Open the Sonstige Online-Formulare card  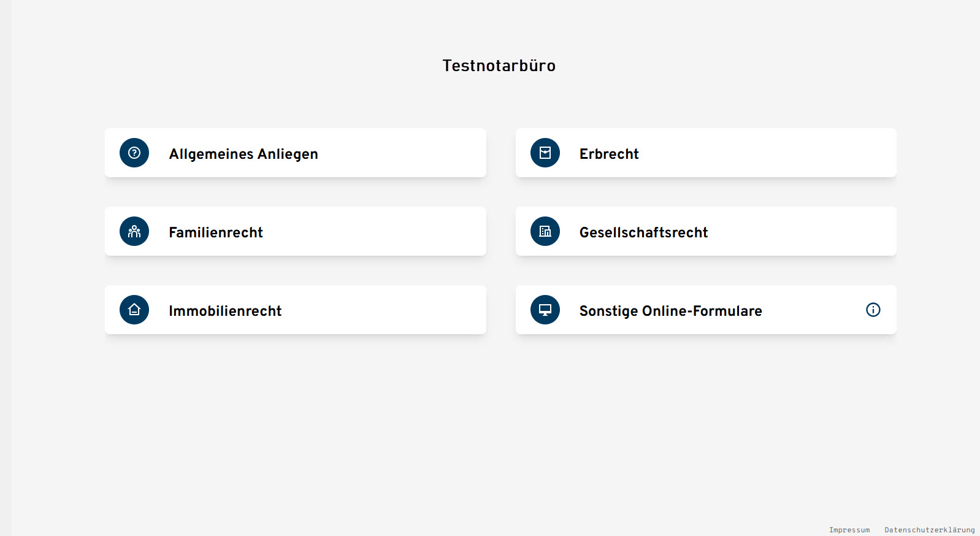[706, 310]
